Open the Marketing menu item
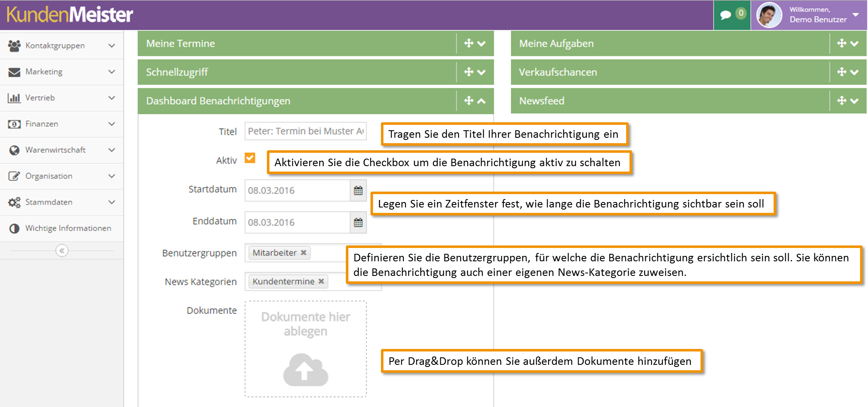Viewport: 868px width, 407px height. coord(62,72)
